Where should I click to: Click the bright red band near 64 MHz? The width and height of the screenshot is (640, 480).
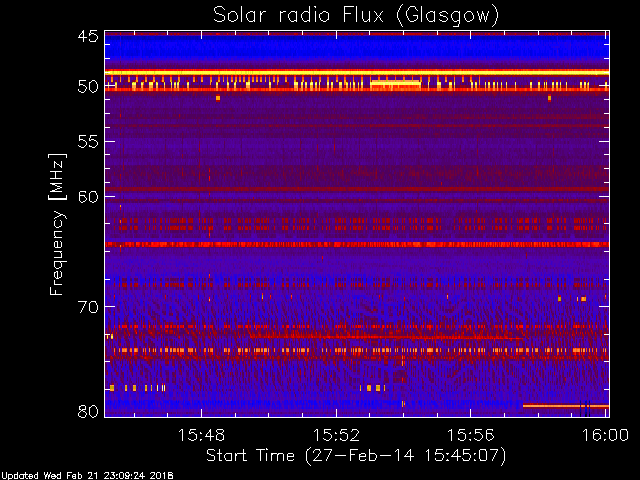(357, 244)
